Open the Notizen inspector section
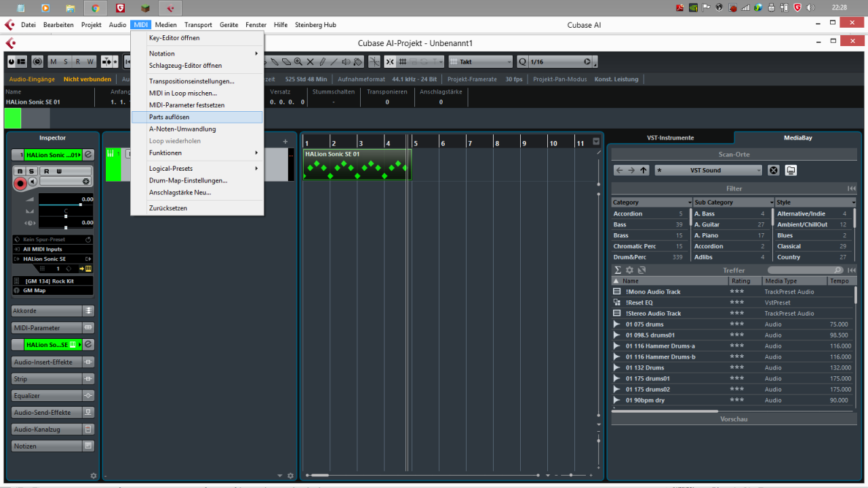868x488 pixels. (53, 446)
